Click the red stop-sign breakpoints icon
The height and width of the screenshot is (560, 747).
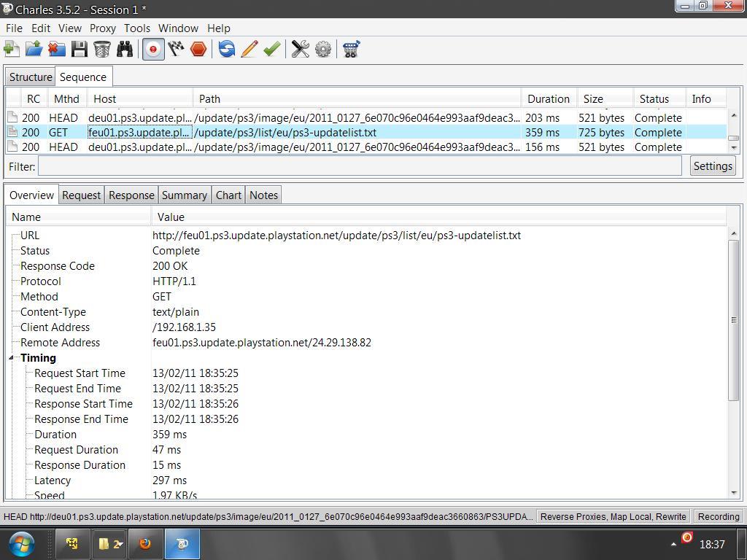coord(198,49)
